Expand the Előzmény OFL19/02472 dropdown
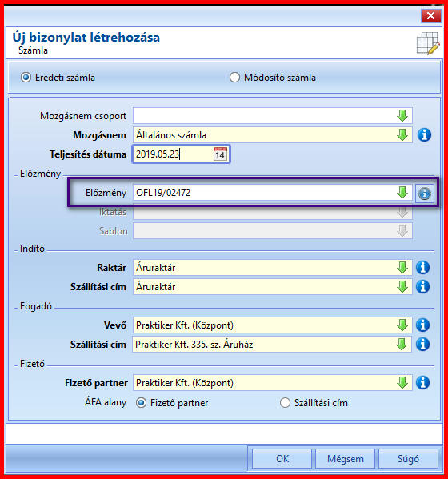448x479 pixels. coord(402,193)
